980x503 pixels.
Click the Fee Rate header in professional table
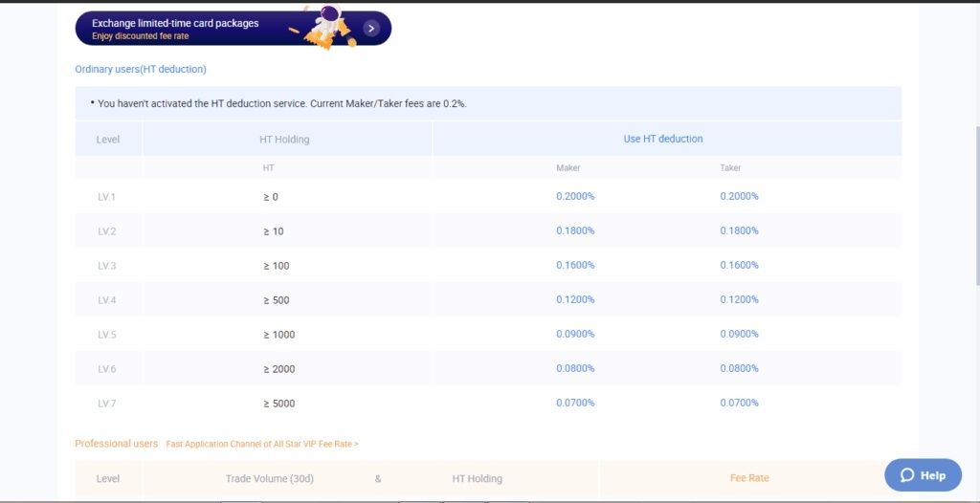tap(749, 478)
